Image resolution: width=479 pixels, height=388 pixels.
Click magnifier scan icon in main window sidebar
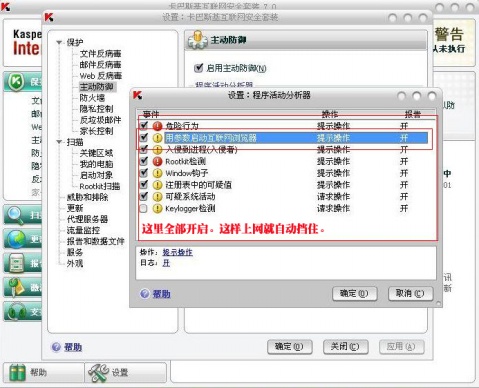(x=16, y=215)
